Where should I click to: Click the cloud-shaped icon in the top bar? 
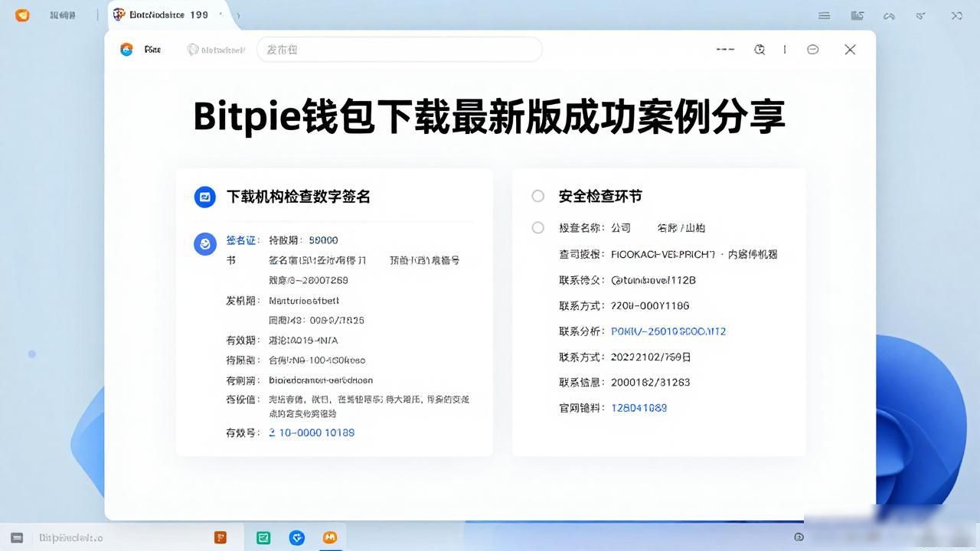coord(890,15)
